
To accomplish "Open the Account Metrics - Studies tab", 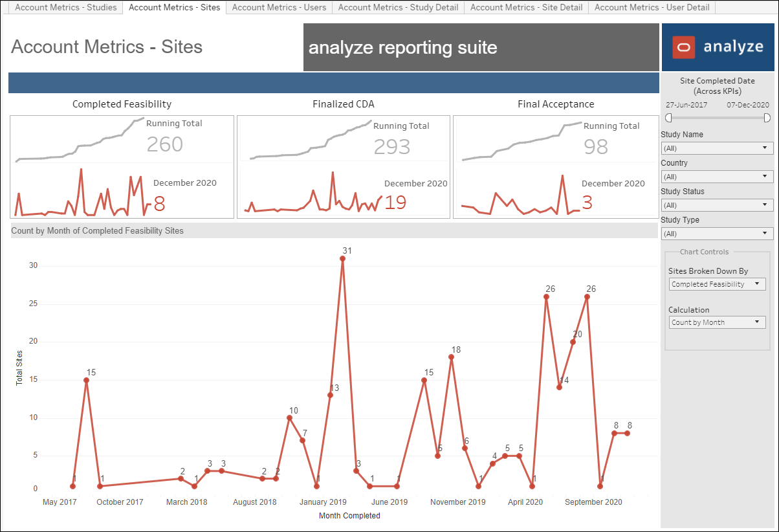I will pyautogui.click(x=65, y=8).
